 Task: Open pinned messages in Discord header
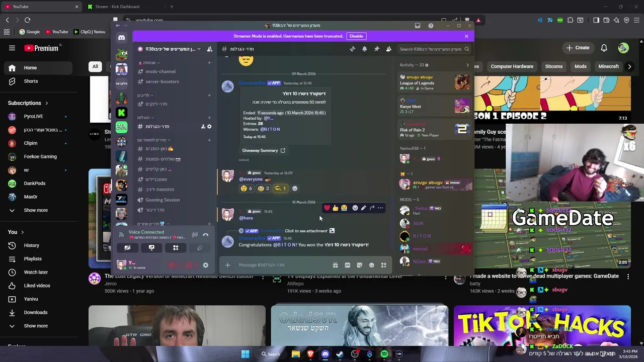click(376, 49)
